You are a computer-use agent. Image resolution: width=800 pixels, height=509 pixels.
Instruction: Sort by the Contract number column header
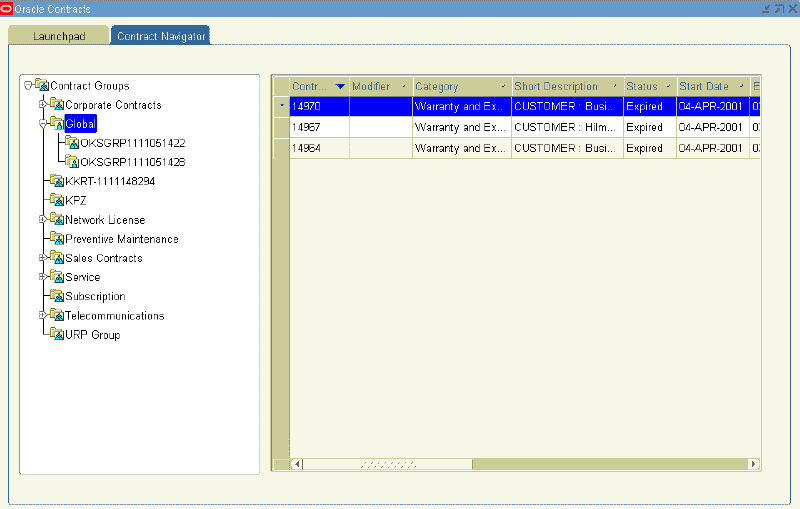319,86
